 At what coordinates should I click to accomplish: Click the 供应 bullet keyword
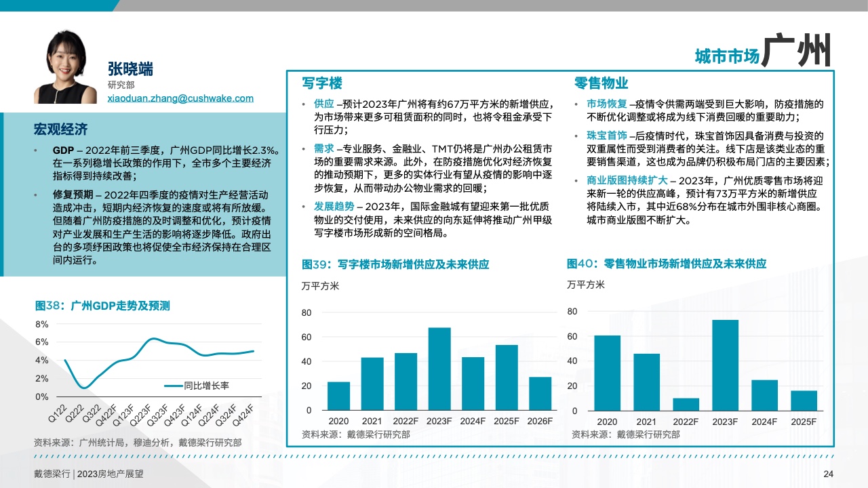click(x=323, y=104)
